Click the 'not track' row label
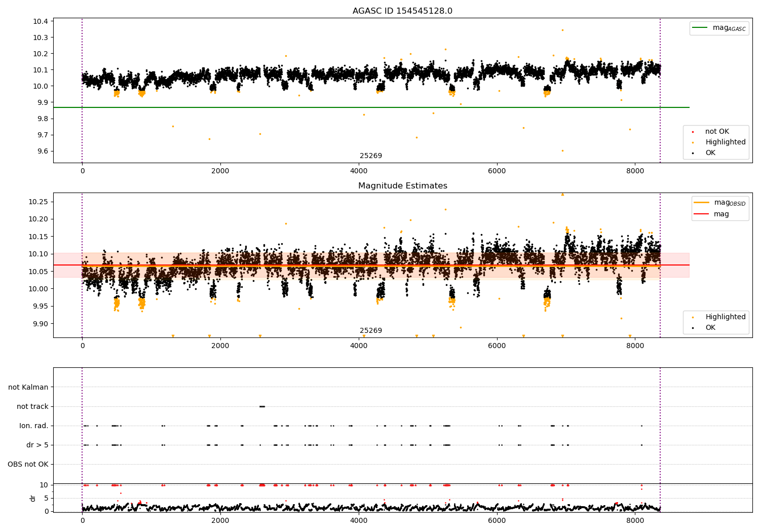 tap(32, 407)
